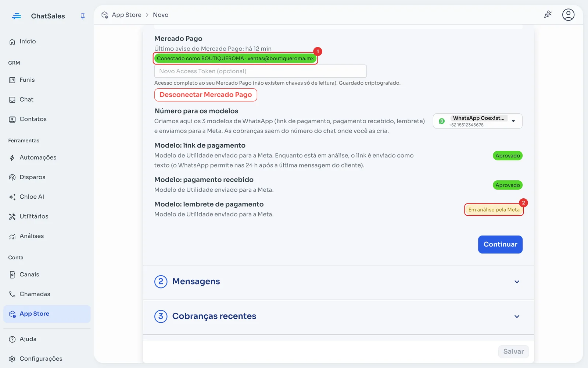Open Chamadas menu item

tap(47, 294)
